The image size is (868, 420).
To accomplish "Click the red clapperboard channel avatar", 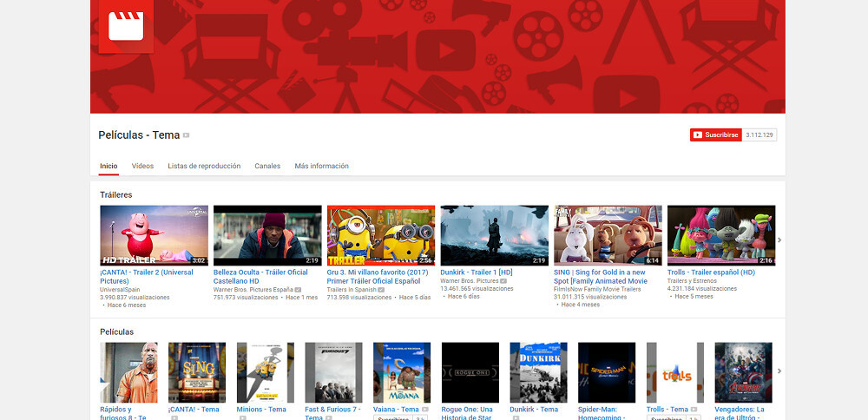I will [x=126, y=26].
